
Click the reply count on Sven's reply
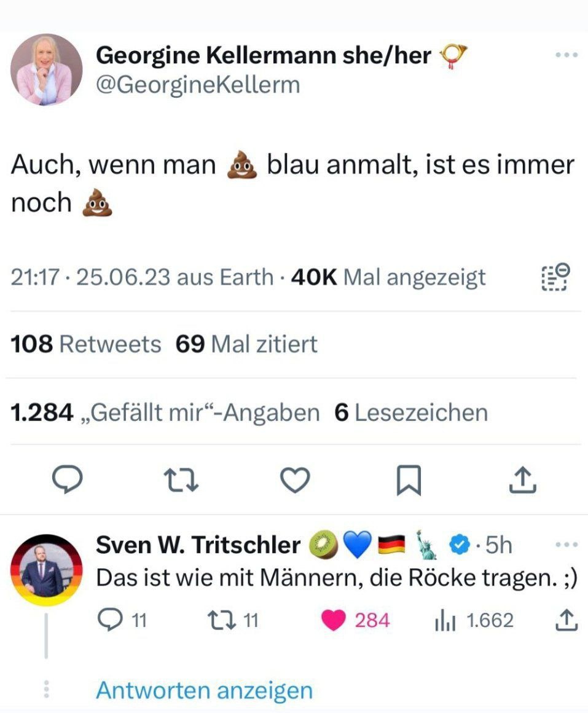pos(122,620)
